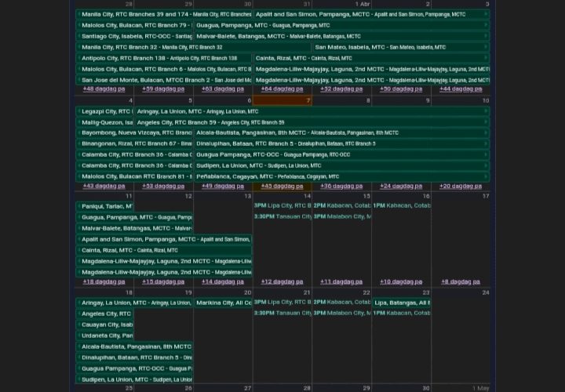Open the Santiago City, Isabela, RTC-OCC event
This screenshot has height=392, width=565.
[135, 36]
